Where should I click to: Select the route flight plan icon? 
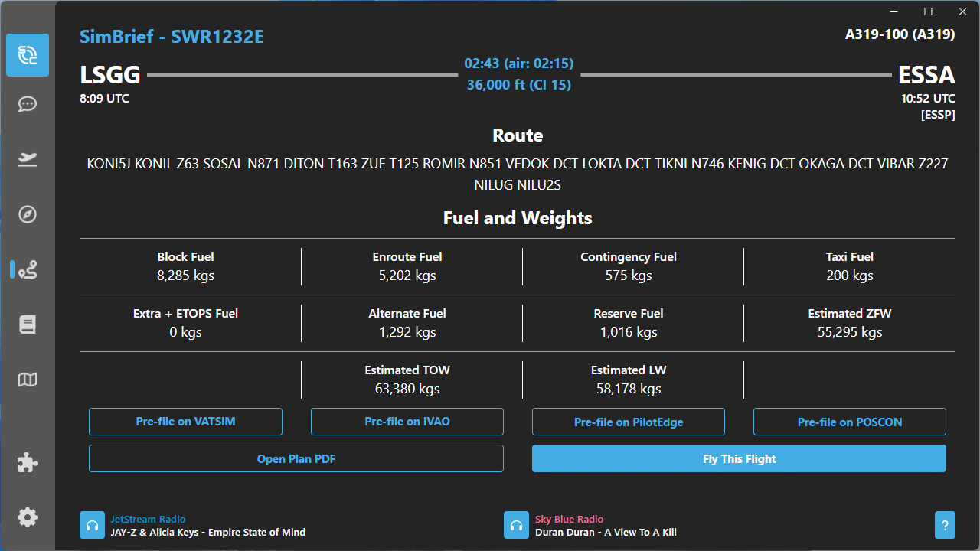(x=28, y=269)
